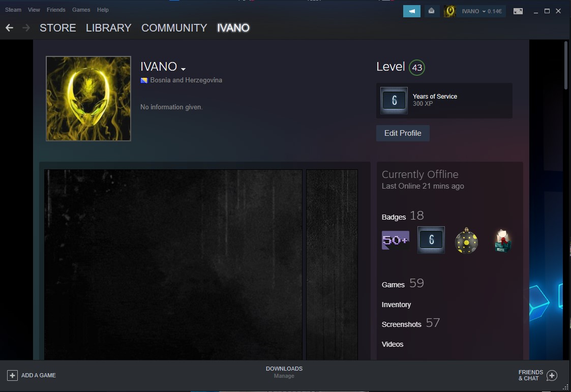Open the Help menu
The height and width of the screenshot is (392, 571).
(x=103, y=10)
